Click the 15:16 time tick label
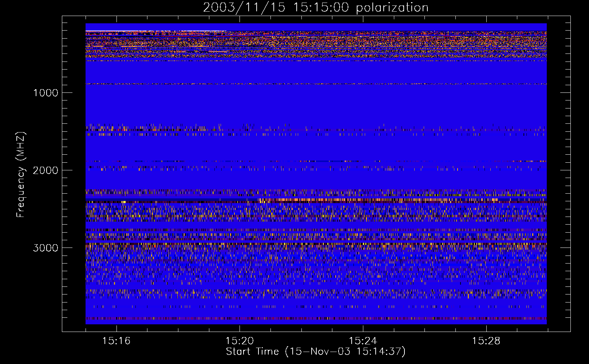 click(x=116, y=341)
